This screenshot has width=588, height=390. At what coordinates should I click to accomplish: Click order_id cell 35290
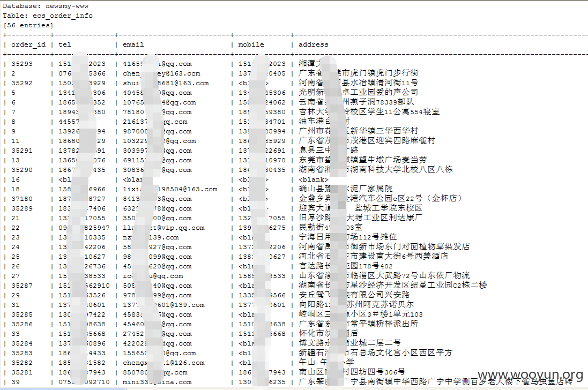pyautogui.click(x=22, y=170)
